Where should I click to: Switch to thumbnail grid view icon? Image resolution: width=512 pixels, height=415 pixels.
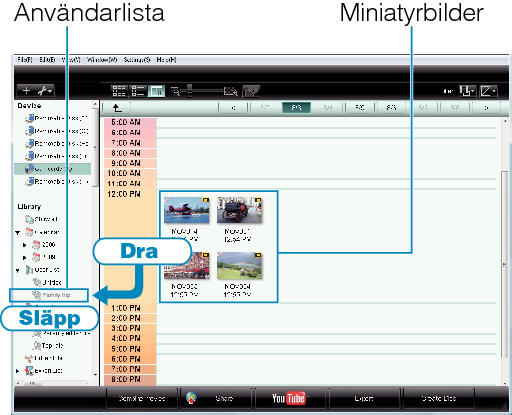coord(119,91)
